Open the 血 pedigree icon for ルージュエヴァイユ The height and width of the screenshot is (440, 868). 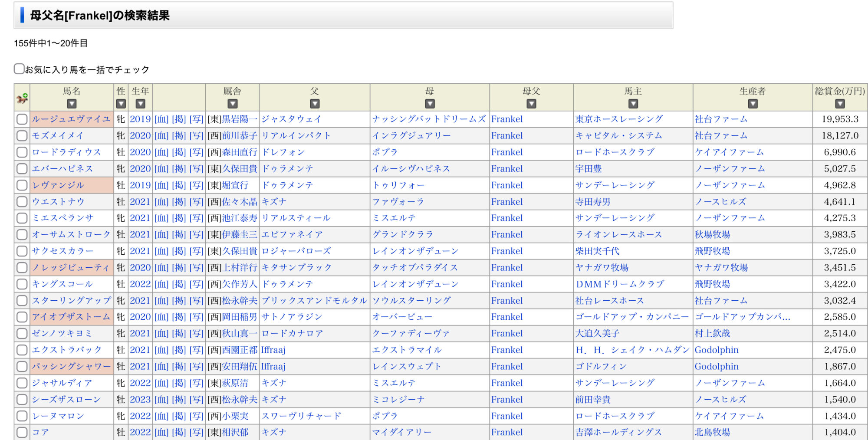[x=161, y=119]
